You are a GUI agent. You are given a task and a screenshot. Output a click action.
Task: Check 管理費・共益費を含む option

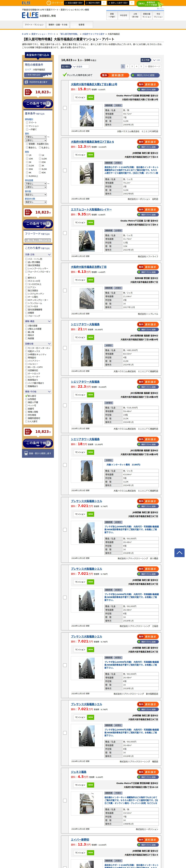click(27, 144)
